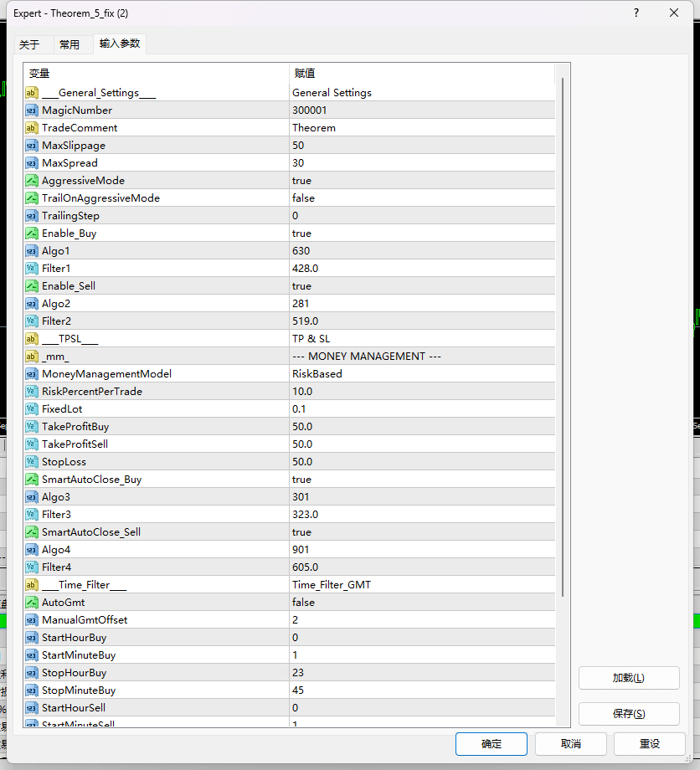Screen dimensions: 700x770
Task: Click the Enable_Sell boolean icon
Action: pyautogui.click(x=32, y=286)
